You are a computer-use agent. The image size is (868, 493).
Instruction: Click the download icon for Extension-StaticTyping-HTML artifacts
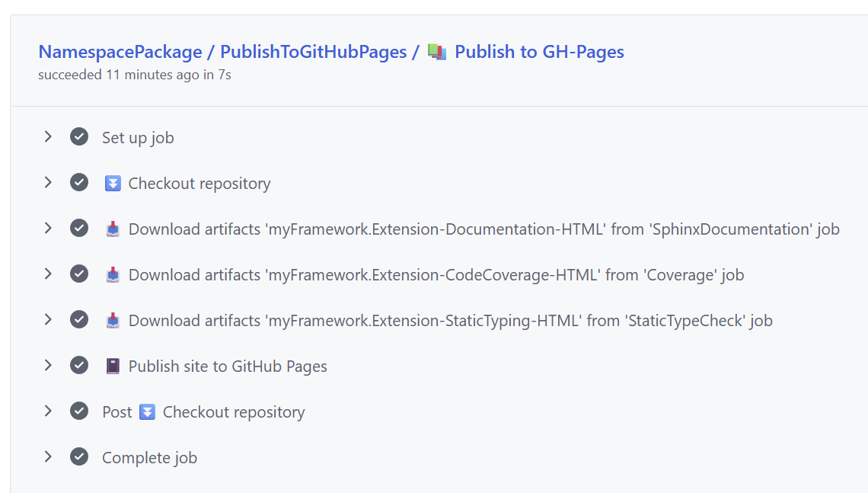(x=113, y=321)
